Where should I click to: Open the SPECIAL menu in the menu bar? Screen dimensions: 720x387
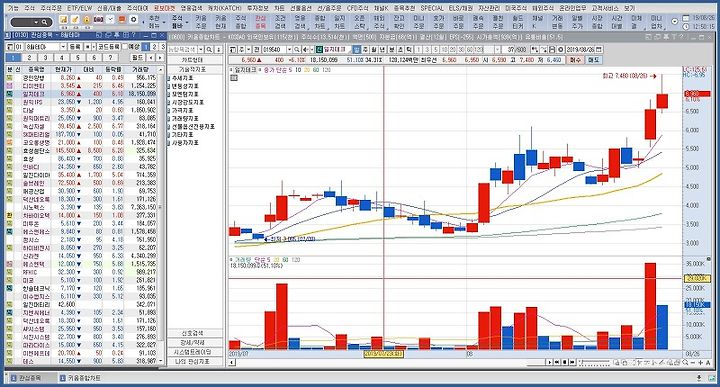(x=432, y=8)
